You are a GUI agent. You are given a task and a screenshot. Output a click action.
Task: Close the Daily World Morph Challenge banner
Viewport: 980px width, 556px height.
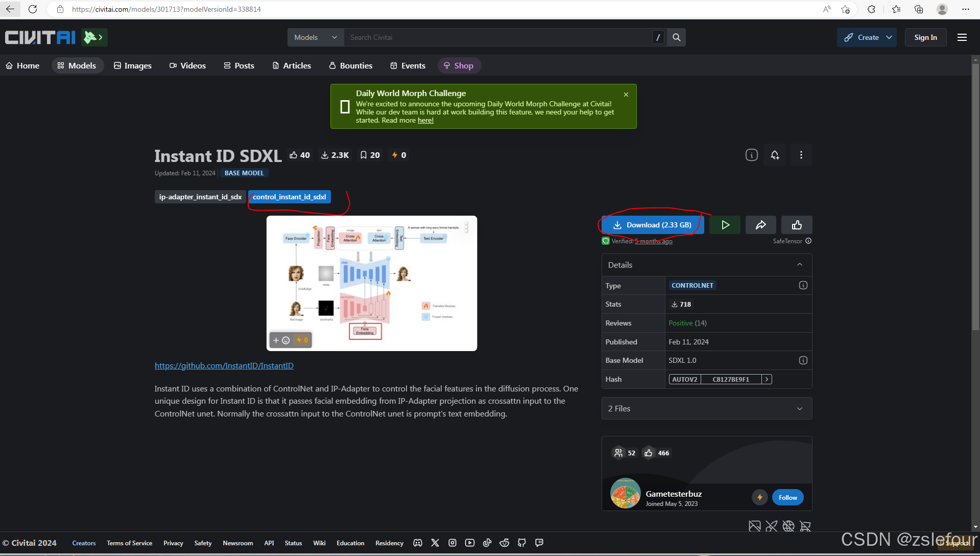point(626,95)
